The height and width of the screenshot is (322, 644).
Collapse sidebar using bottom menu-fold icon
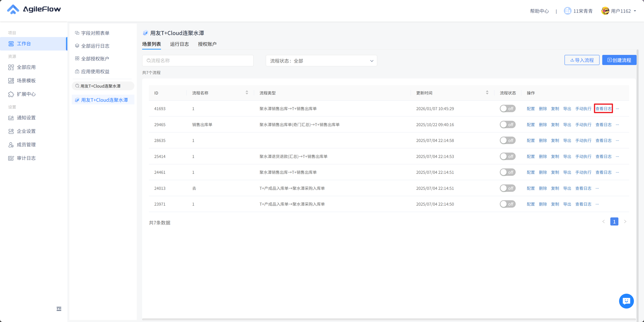(x=59, y=309)
